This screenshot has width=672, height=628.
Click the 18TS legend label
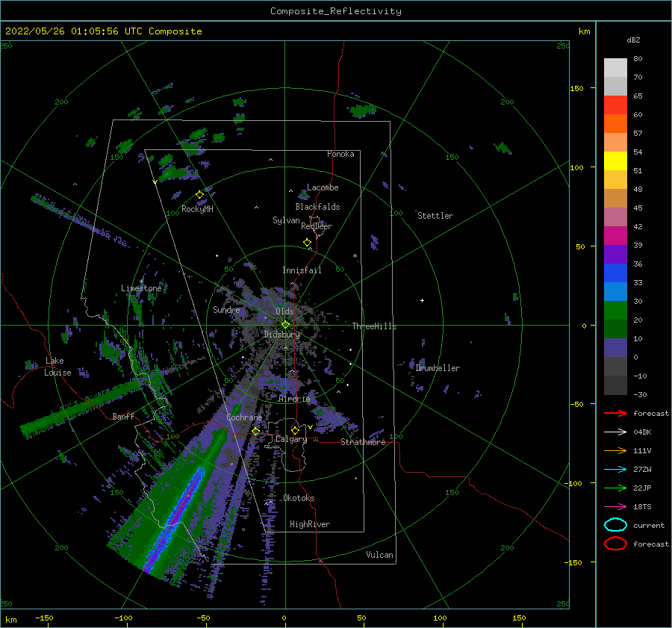point(642,507)
